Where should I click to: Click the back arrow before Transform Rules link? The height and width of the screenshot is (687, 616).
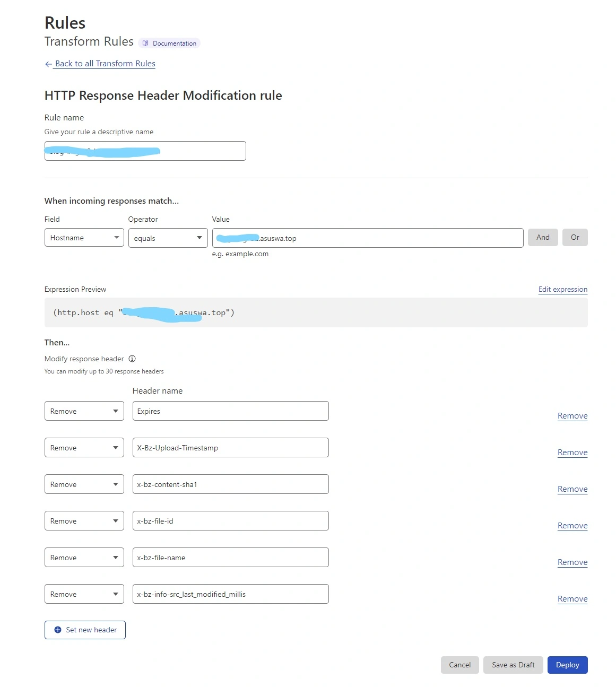(48, 64)
